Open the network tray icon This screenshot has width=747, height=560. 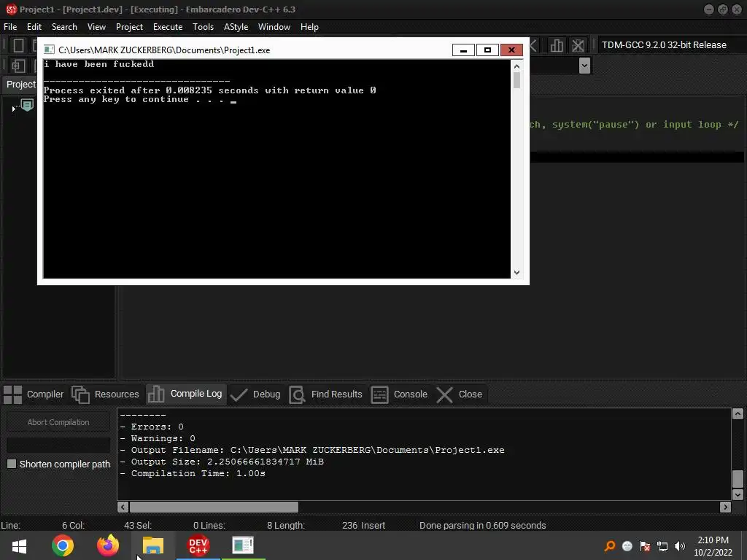(662, 546)
